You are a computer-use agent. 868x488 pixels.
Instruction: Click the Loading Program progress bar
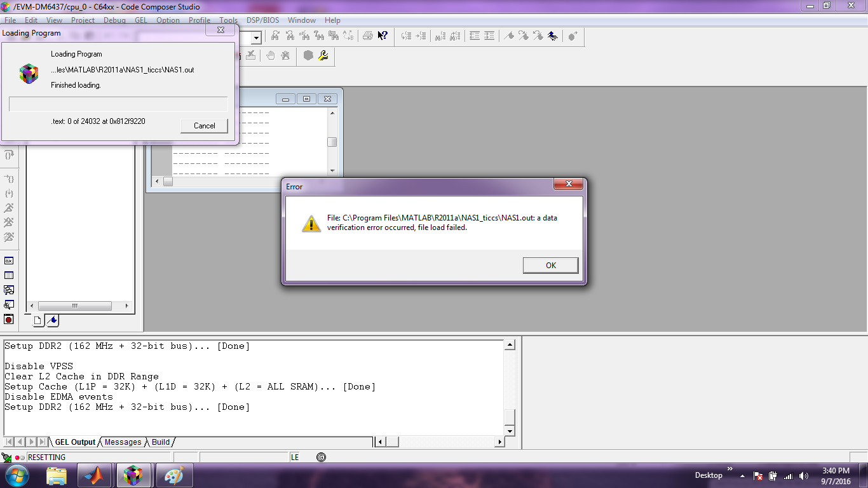pos(118,104)
